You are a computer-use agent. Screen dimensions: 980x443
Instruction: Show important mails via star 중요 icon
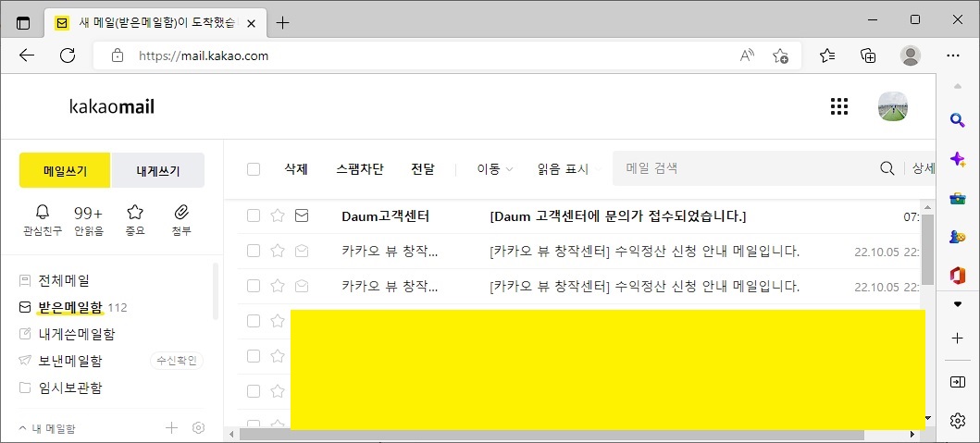tap(135, 220)
